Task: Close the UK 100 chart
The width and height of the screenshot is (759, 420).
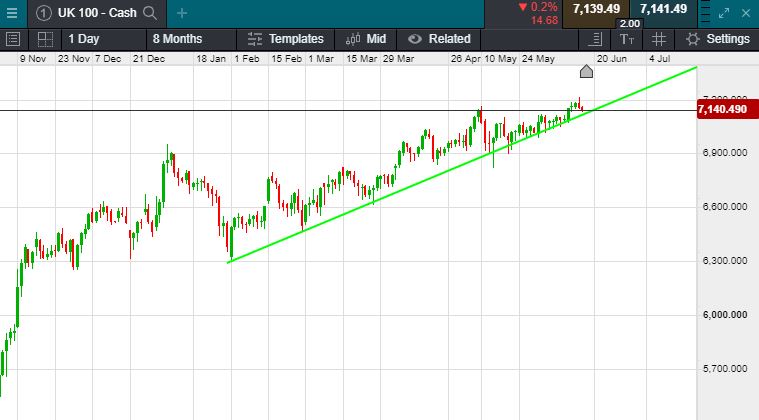Action: click(x=746, y=13)
